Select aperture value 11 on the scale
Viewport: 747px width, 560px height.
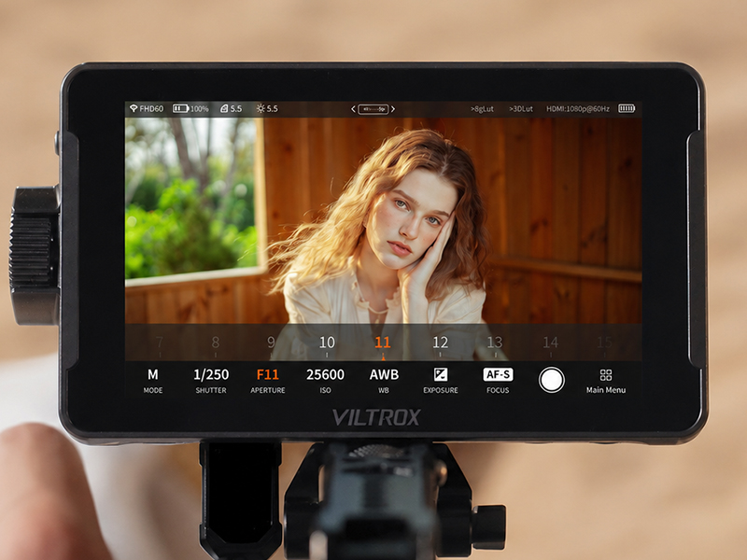[383, 343]
